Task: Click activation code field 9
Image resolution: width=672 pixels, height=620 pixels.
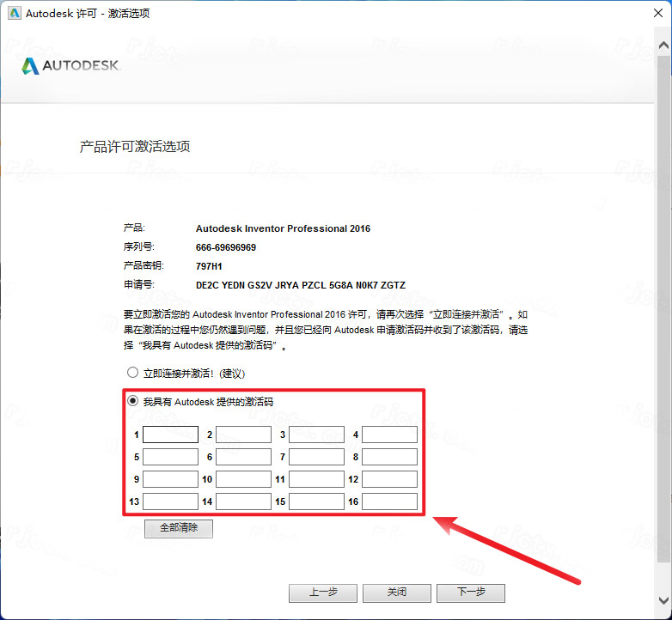Action: coord(170,479)
